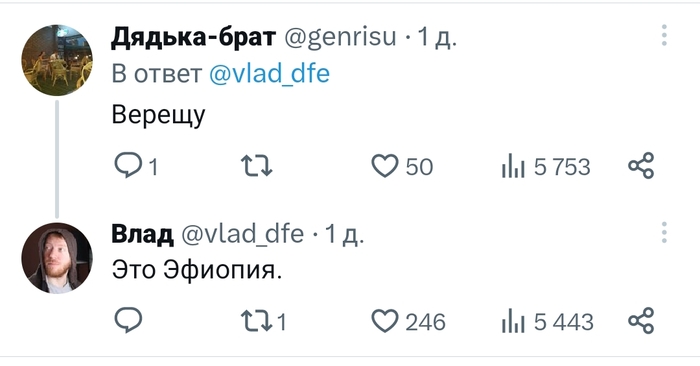Share the Влад tweet
Viewport: 700px width, 366px height.
pyautogui.click(x=641, y=320)
